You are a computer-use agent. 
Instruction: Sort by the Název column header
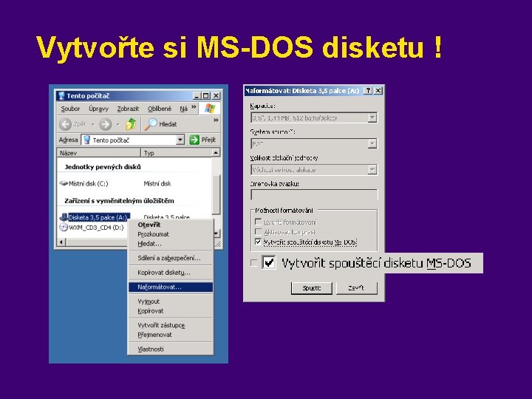pos(98,153)
